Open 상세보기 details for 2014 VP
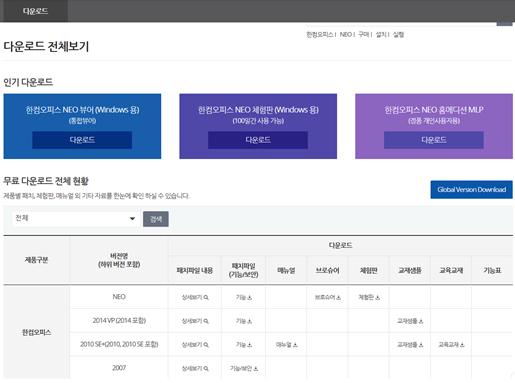Viewport: 515px width, 383px height. (x=195, y=321)
